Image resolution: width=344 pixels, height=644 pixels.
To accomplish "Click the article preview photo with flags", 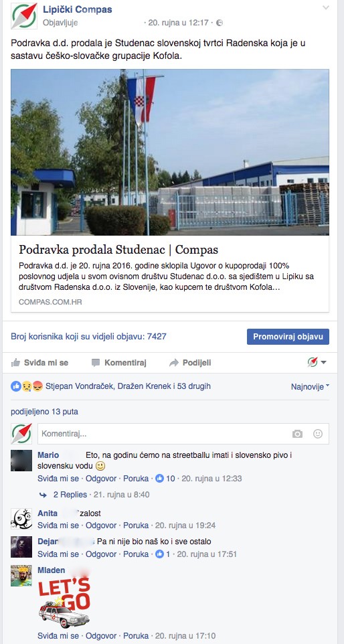I will click(170, 152).
